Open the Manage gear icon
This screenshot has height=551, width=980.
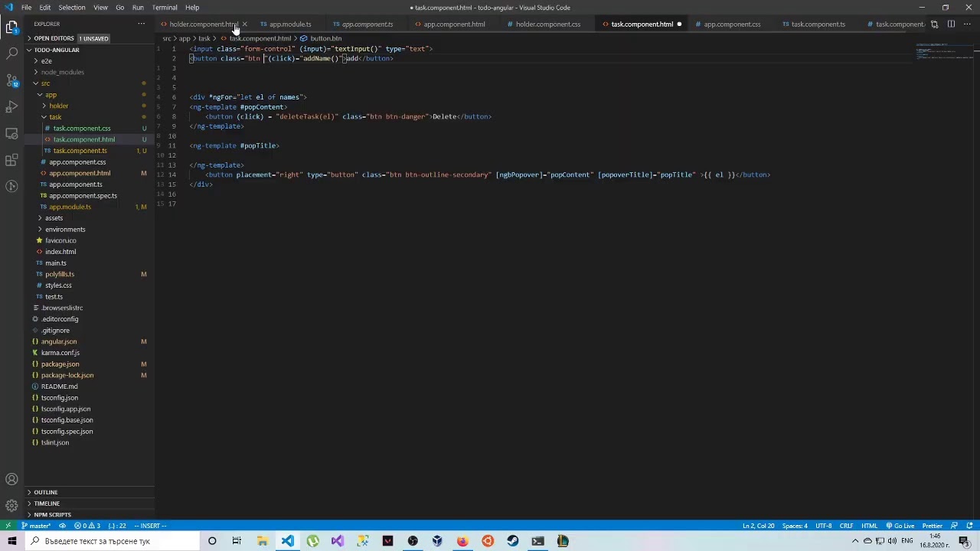click(x=11, y=506)
